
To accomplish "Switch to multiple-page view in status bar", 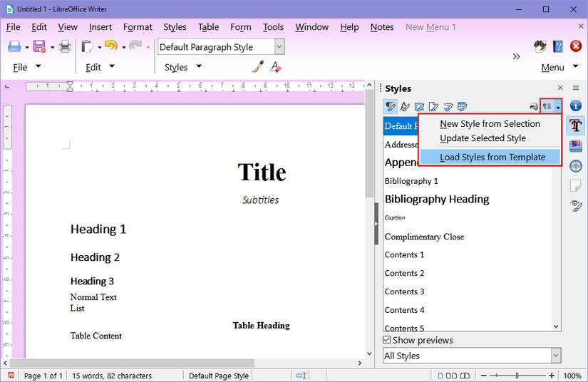I will point(451,376).
